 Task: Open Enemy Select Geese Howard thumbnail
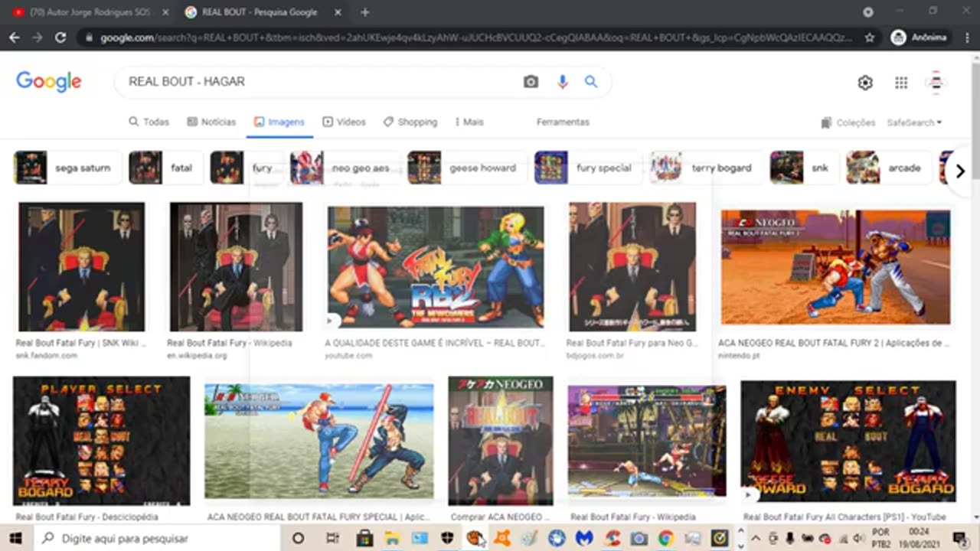click(x=848, y=441)
